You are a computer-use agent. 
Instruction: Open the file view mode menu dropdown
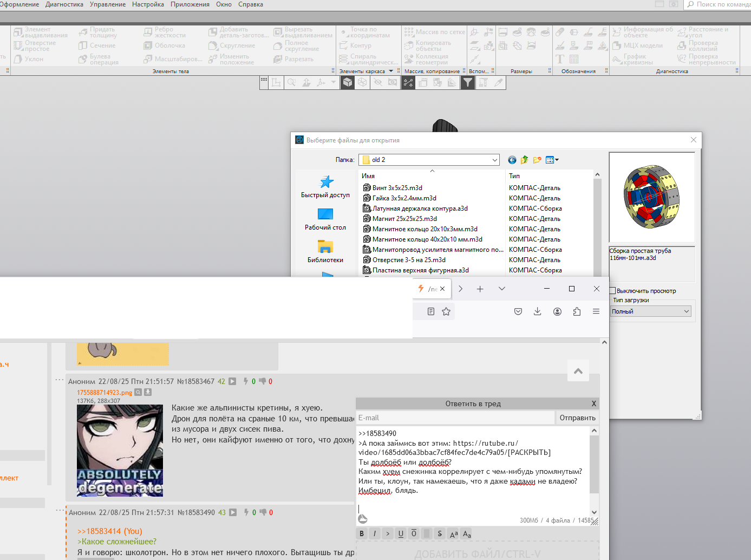552,160
